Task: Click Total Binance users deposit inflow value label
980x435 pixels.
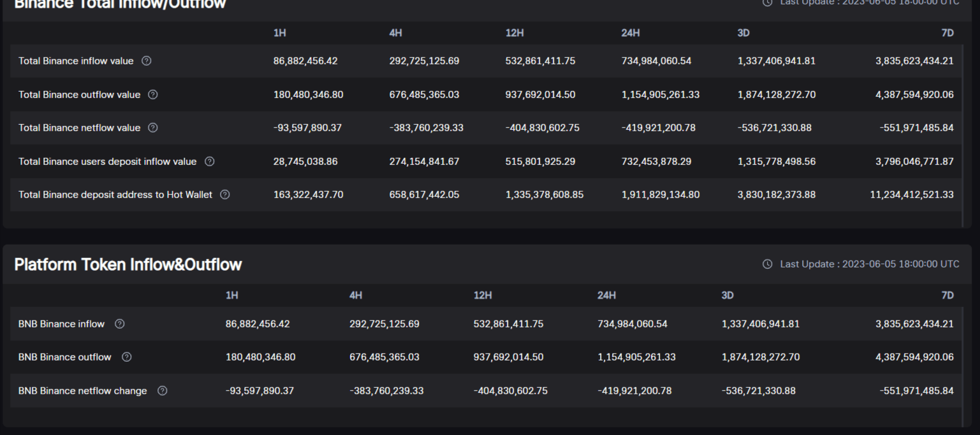Action: point(107,161)
